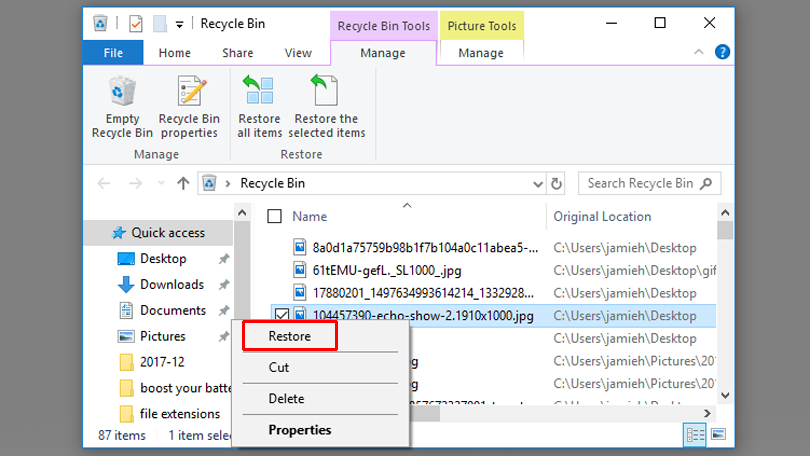This screenshot has width=810, height=456.
Task: Refresh the Recycle Bin folder view
Action: click(x=557, y=183)
